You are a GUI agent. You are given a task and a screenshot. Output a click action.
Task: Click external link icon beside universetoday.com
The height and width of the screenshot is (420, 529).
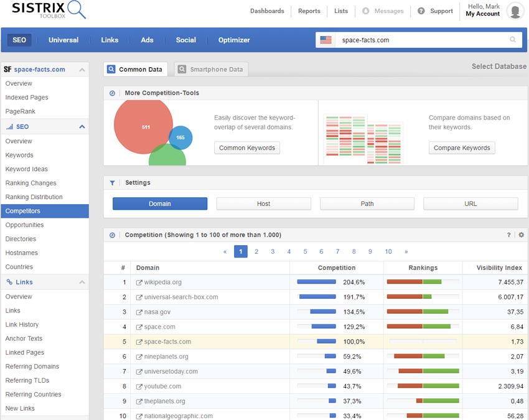click(139, 371)
